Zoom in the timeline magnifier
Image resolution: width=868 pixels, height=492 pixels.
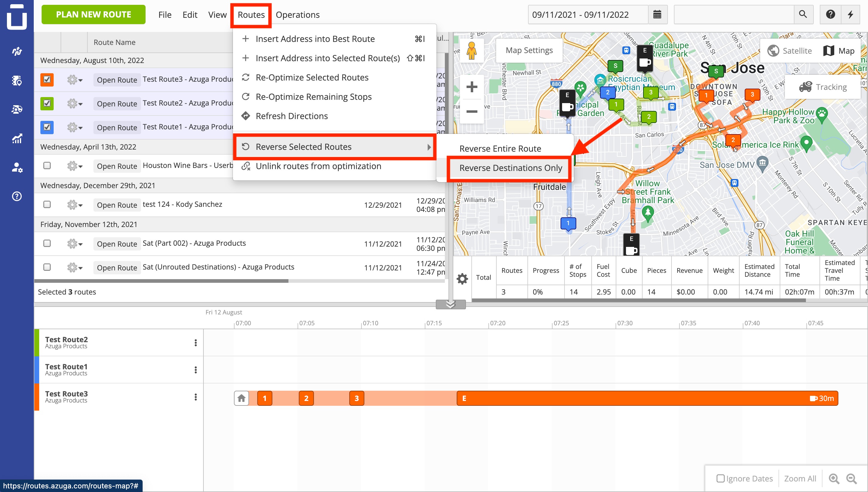(x=834, y=478)
